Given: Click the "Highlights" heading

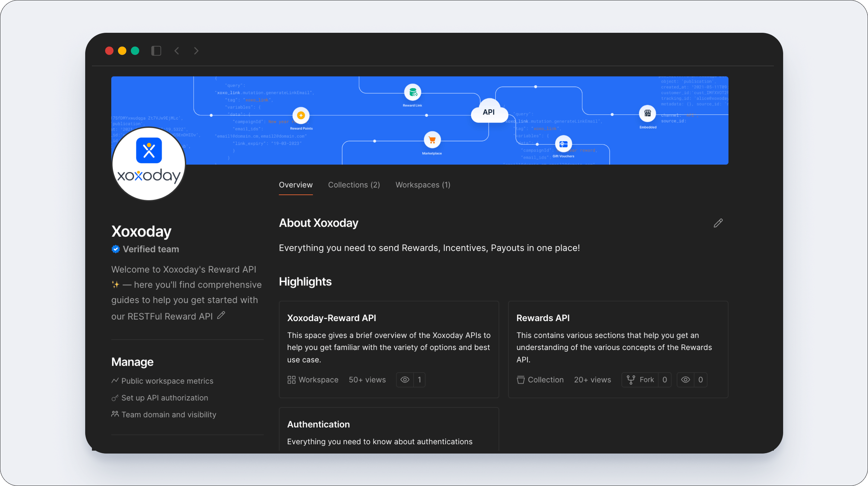Looking at the screenshot, I should pyautogui.click(x=305, y=282).
